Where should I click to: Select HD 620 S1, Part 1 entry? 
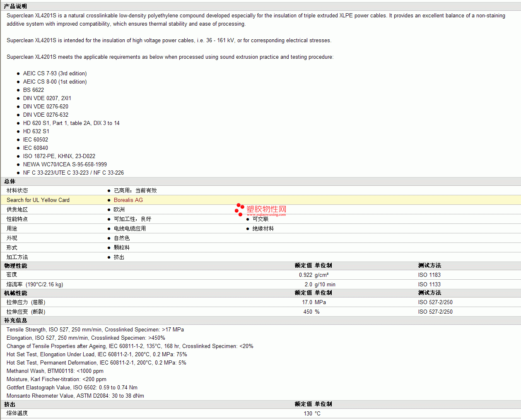[x=71, y=123]
